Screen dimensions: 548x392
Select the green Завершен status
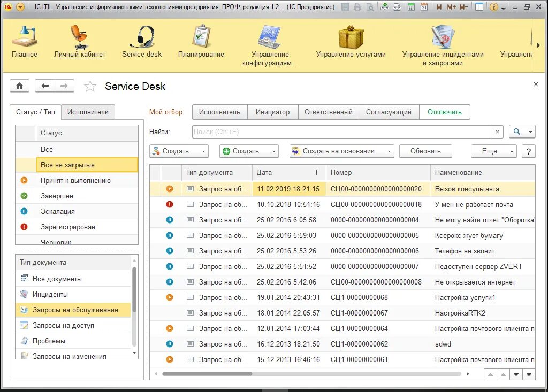(77, 196)
